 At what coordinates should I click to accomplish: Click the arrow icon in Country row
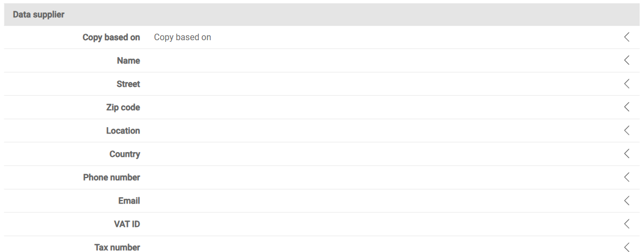627,154
